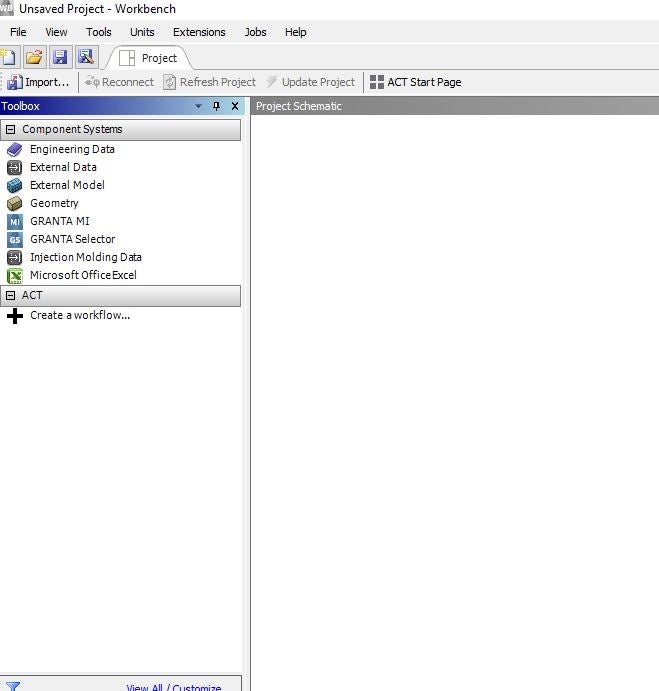Click the Reconnect button label
Image resolution: width=659 pixels, height=691 pixels.
(x=128, y=82)
